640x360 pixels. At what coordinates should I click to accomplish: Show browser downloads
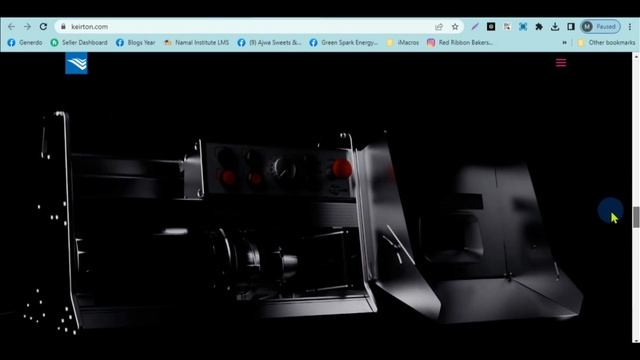555,27
